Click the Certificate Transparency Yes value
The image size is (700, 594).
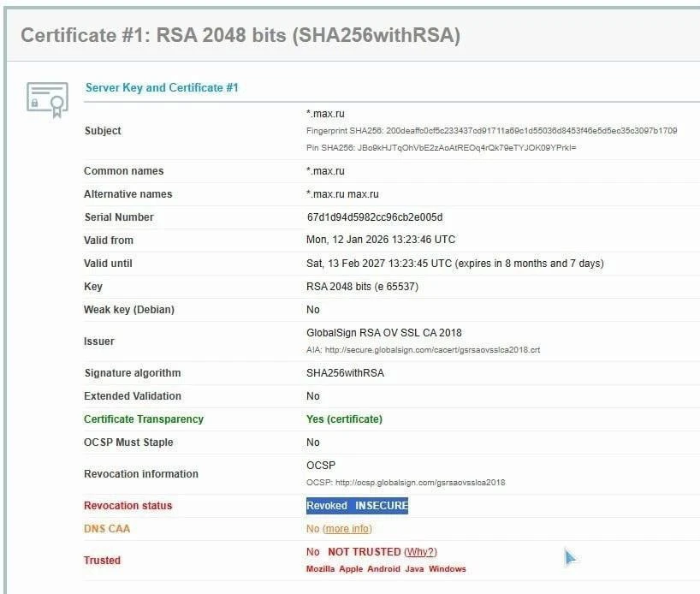click(x=344, y=419)
